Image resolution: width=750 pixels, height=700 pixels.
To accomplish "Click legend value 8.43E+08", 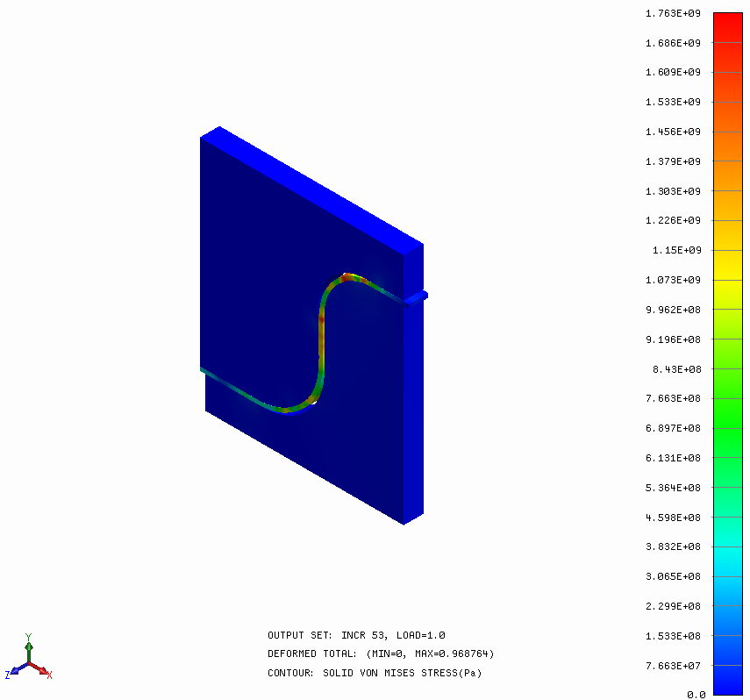I will pos(677,369).
